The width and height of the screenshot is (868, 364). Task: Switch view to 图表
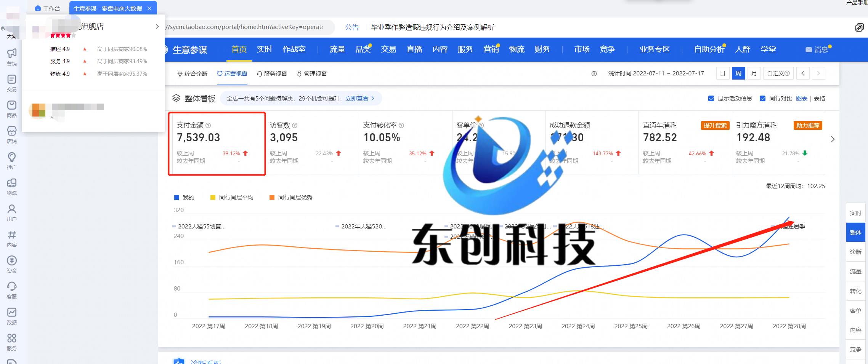802,99
